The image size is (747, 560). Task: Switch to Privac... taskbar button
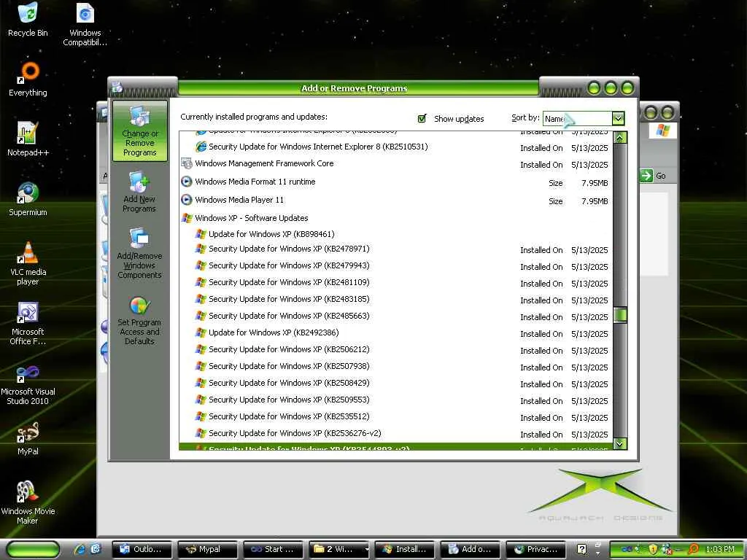click(x=536, y=549)
